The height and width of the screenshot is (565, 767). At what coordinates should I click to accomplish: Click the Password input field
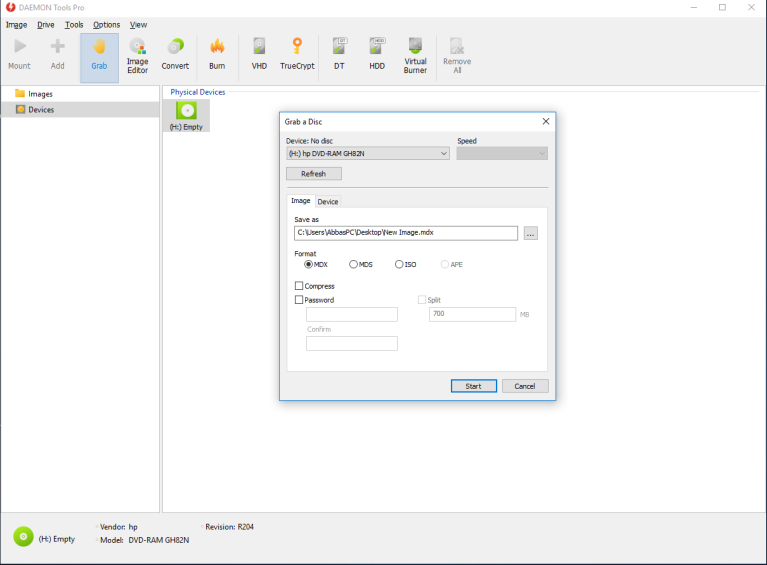tap(352, 314)
